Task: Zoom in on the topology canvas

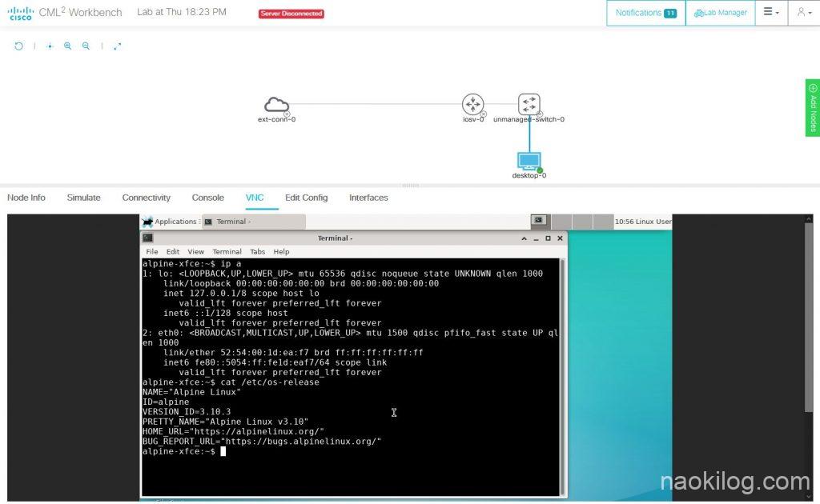Action: pos(67,46)
